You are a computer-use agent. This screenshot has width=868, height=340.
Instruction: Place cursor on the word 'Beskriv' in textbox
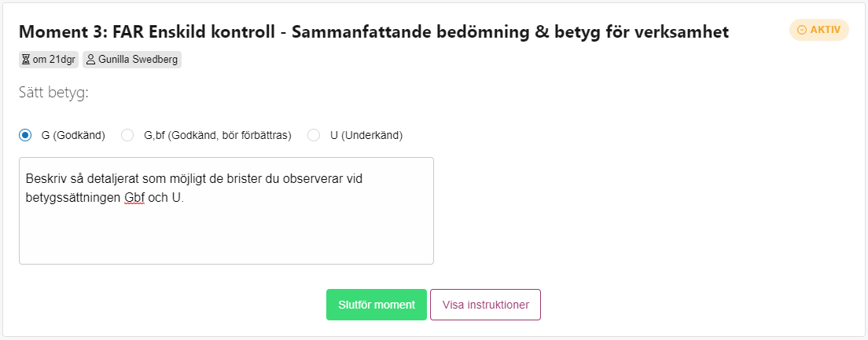[x=42, y=179]
